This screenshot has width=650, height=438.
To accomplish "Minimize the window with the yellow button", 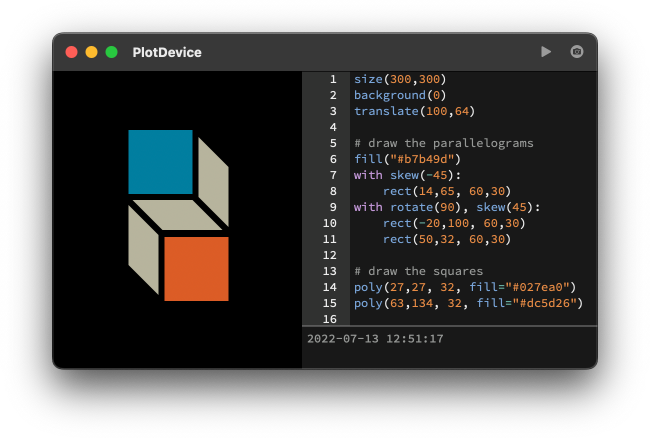I will 91,52.
